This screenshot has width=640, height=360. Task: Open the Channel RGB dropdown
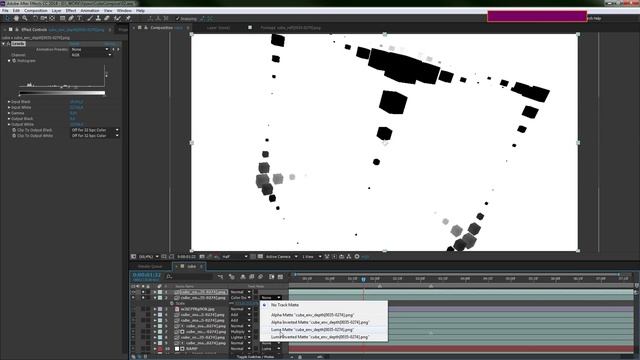click(91, 55)
